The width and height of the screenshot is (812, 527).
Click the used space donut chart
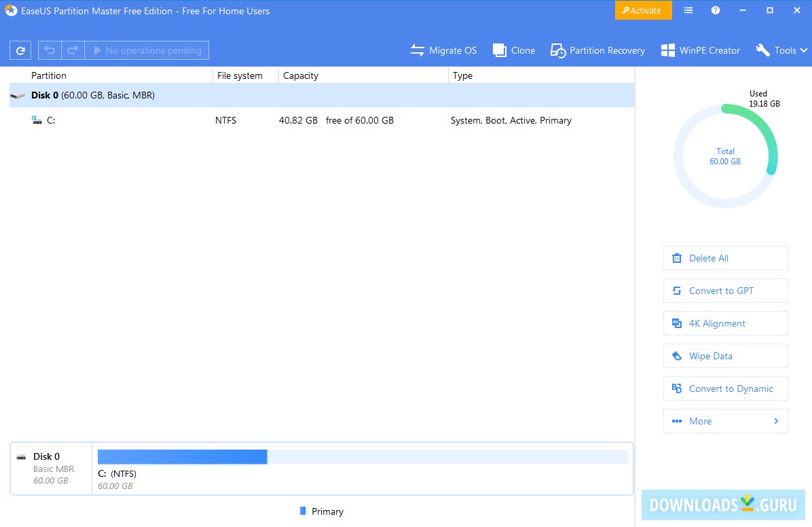click(x=726, y=156)
